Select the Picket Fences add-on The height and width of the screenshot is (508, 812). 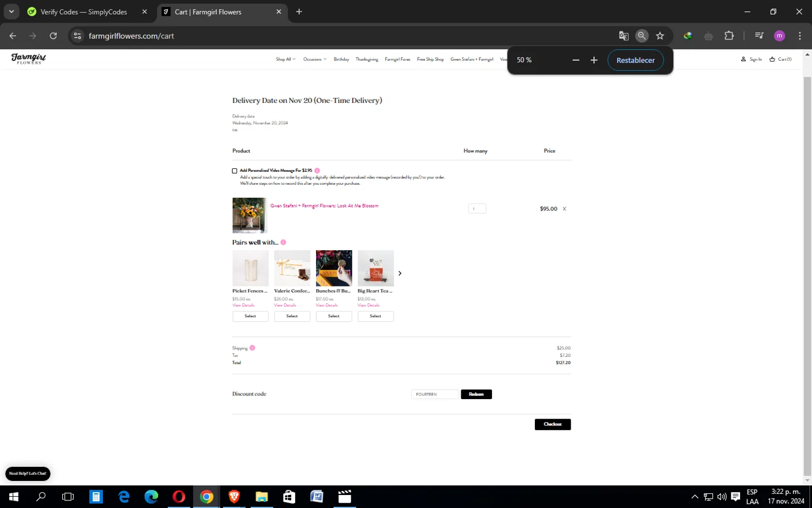[250, 316]
